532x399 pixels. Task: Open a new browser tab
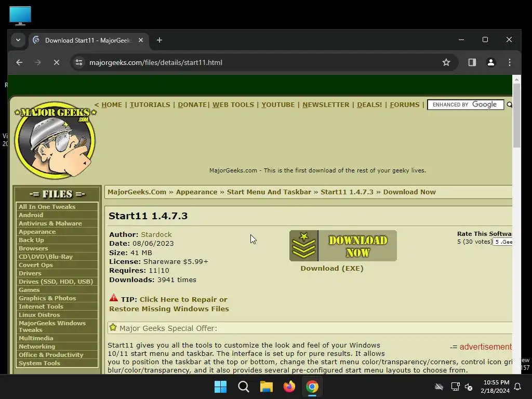pyautogui.click(x=159, y=41)
